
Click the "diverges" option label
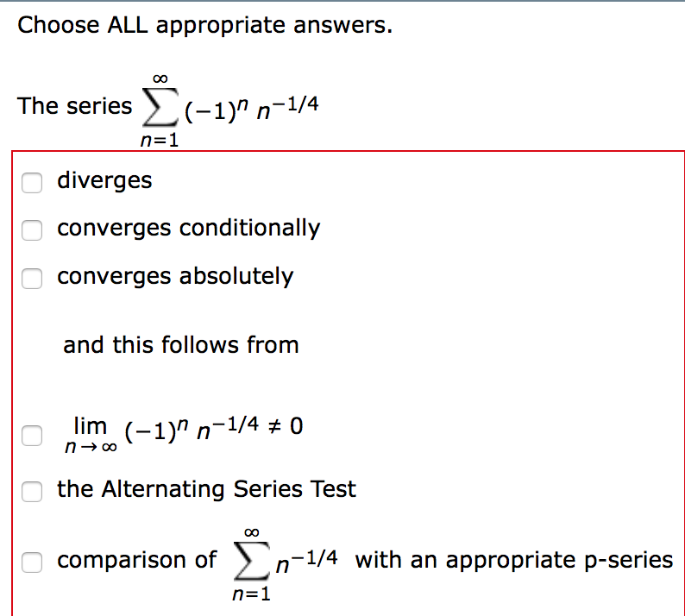(104, 180)
